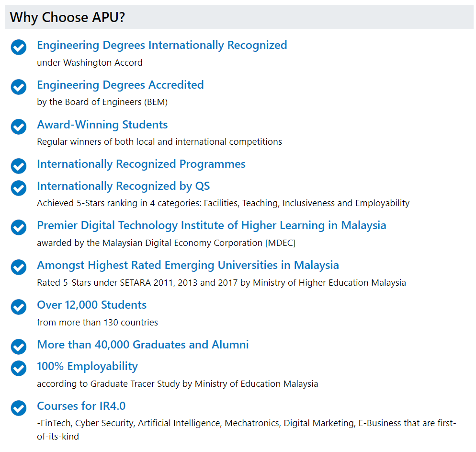Open the Courses for IR4.0 link
476x452 pixels.
pos(81,406)
